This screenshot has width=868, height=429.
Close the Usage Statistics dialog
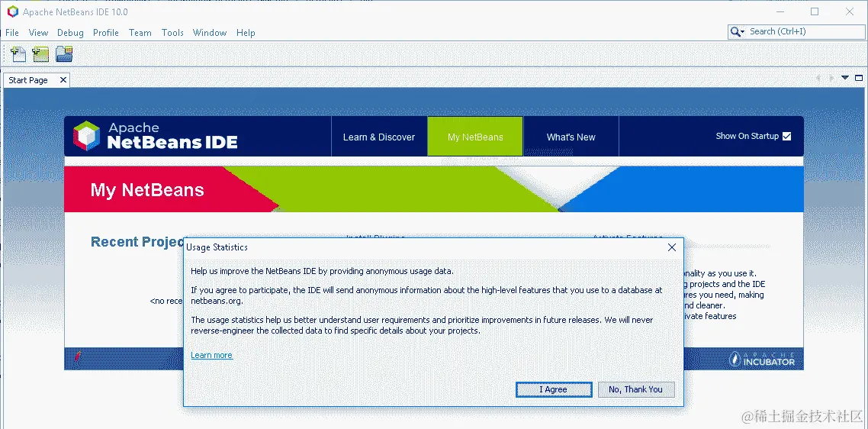pos(671,247)
